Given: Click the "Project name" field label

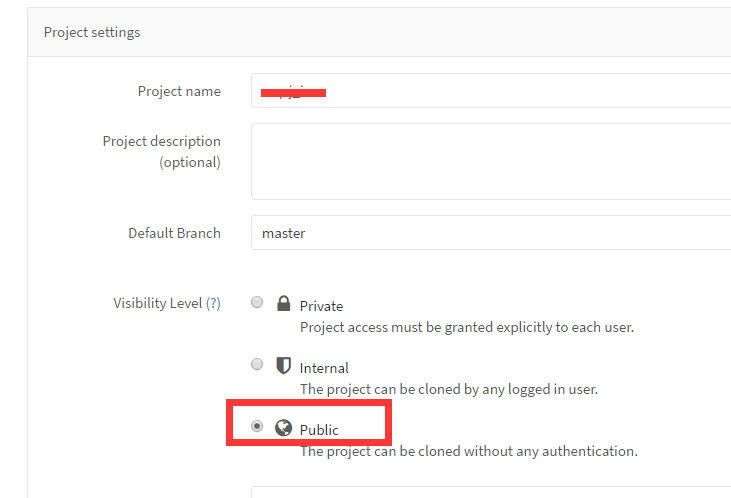Looking at the screenshot, I should point(179,91).
